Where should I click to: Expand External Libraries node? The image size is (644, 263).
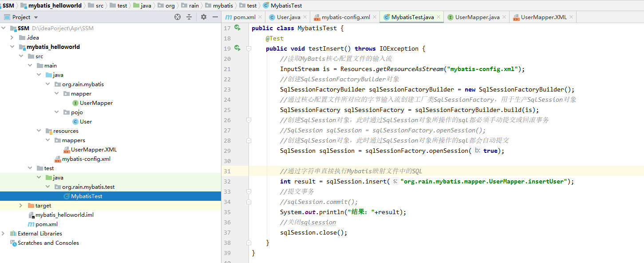pos(4,234)
